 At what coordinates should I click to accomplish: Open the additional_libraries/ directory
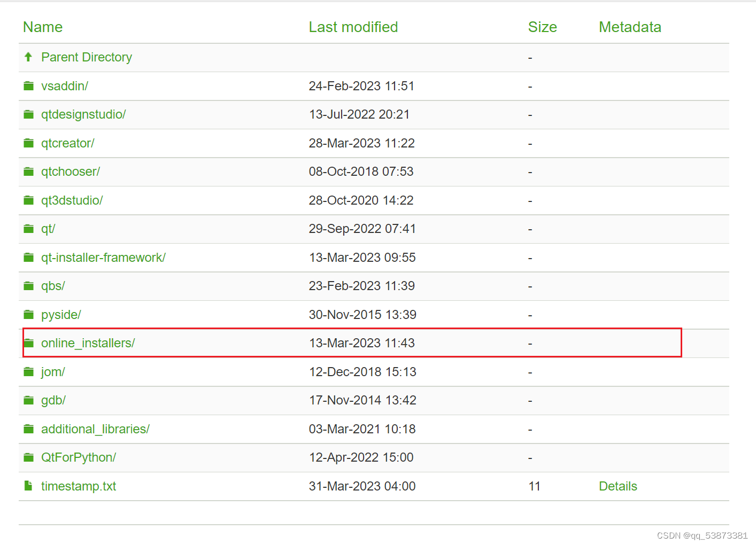95,429
